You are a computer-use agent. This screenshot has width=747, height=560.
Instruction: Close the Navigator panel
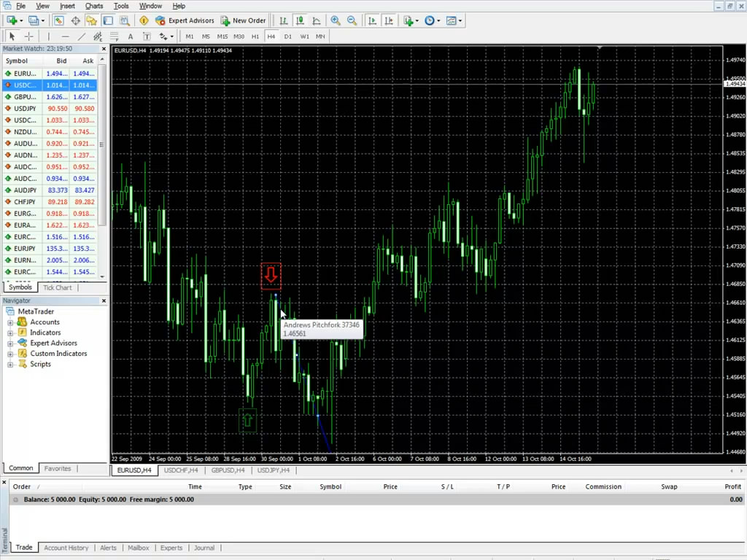104,300
